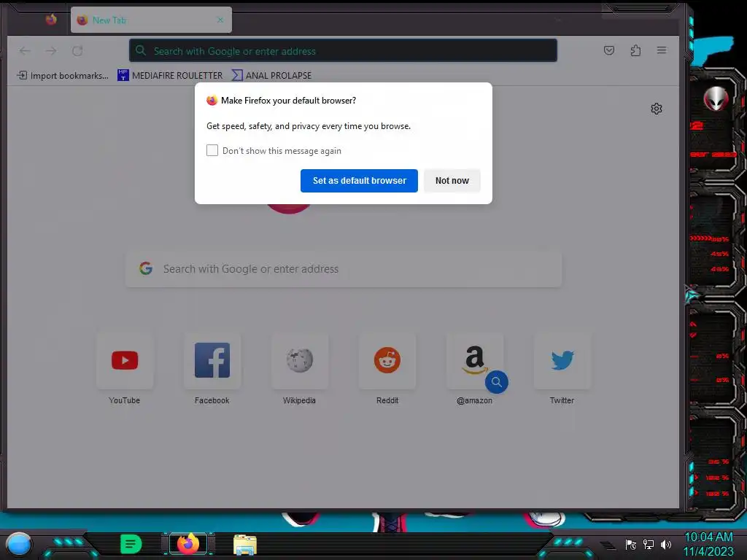Open the Firefox hamburger menu

tap(662, 50)
